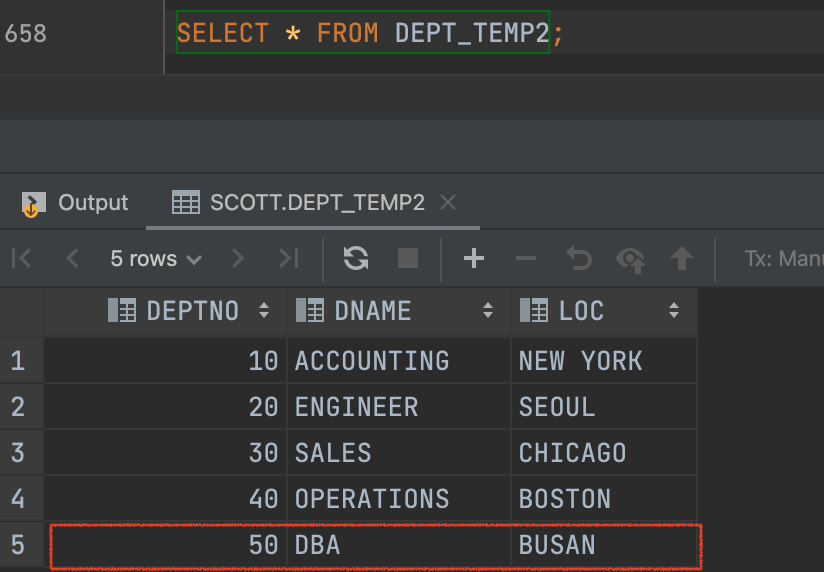Switch to the Output tab
The height and width of the screenshot is (572, 824).
(75, 203)
